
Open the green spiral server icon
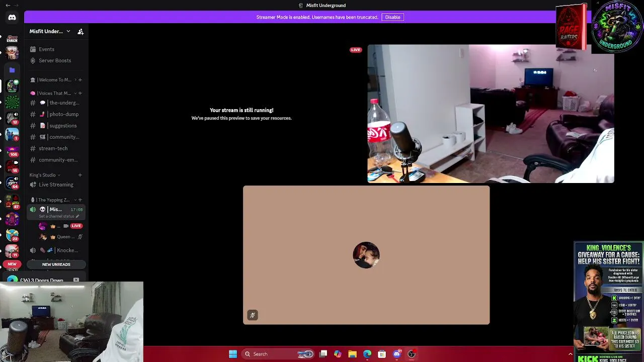12,103
